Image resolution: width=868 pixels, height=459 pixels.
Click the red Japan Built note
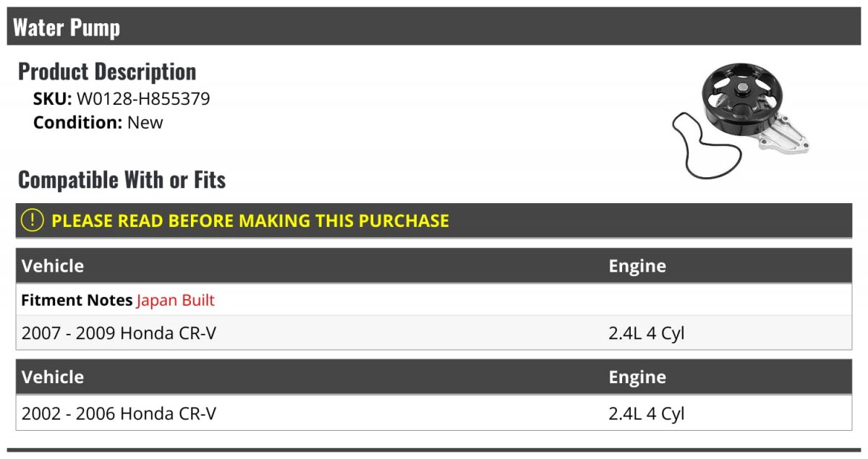tap(176, 300)
